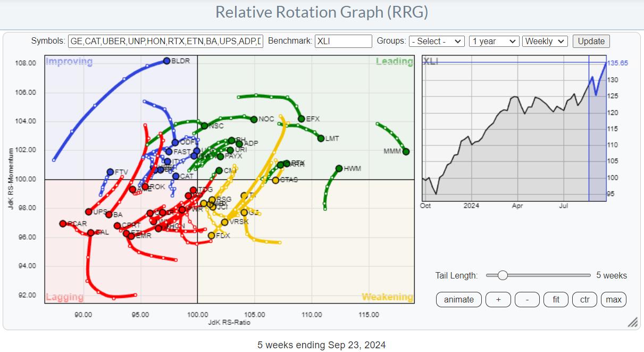Image resolution: width=644 pixels, height=352 pixels.
Task: Click the Update button
Action: pos(591,42)
